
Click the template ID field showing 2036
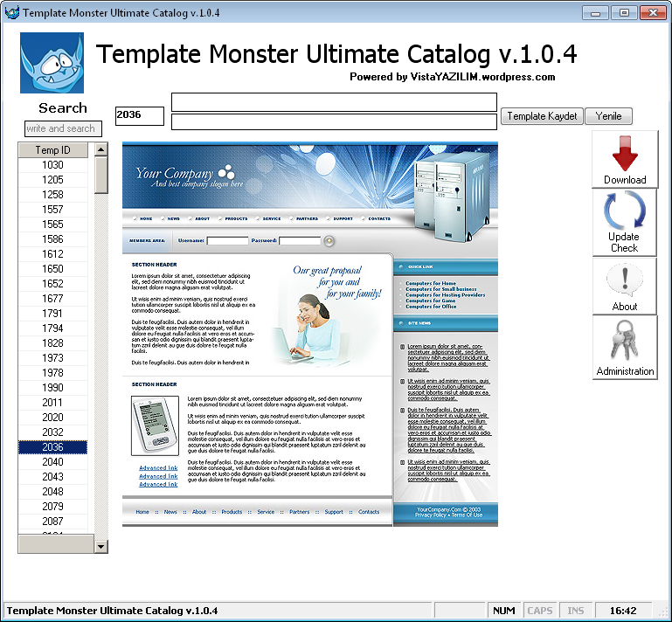pyautogui.click(x=139, y=115)
